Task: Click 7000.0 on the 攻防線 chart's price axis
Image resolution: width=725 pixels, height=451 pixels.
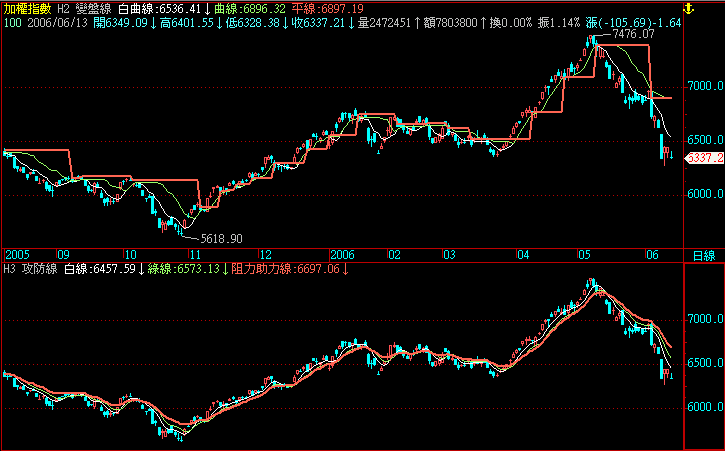Action: (705, 319)
